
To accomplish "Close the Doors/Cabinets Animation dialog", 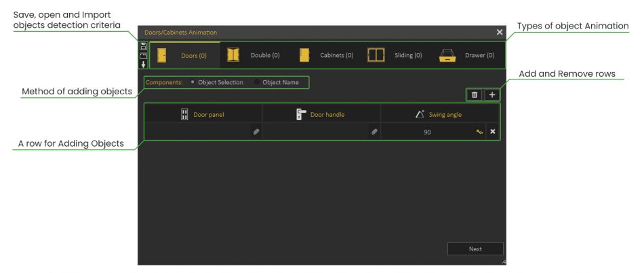I will [x=500, y=32].
